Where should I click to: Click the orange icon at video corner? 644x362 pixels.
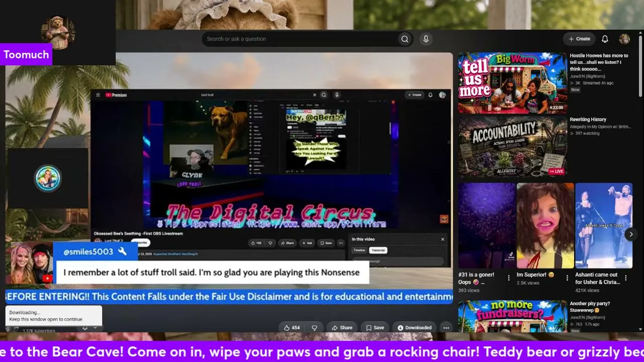click(x=444, y=219)
